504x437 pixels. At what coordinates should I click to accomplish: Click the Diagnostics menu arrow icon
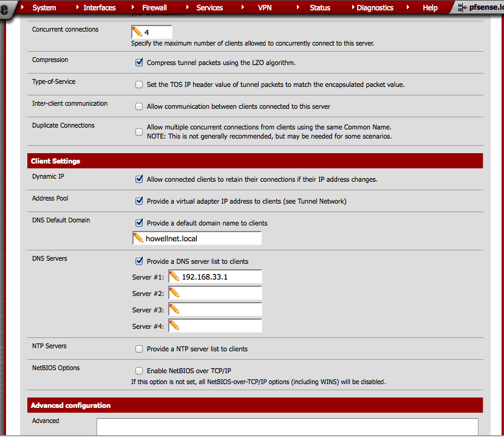[x=353, y=7]
